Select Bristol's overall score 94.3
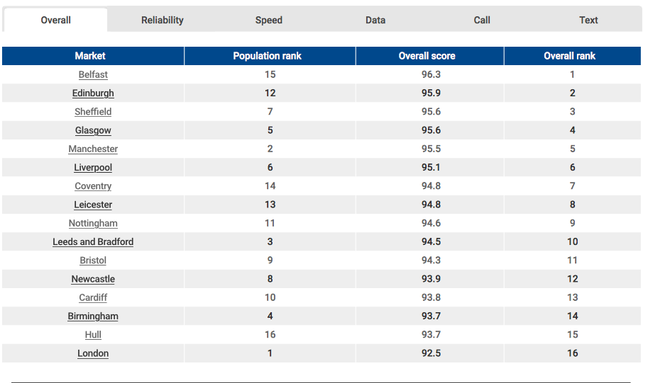 pos(431,260)
